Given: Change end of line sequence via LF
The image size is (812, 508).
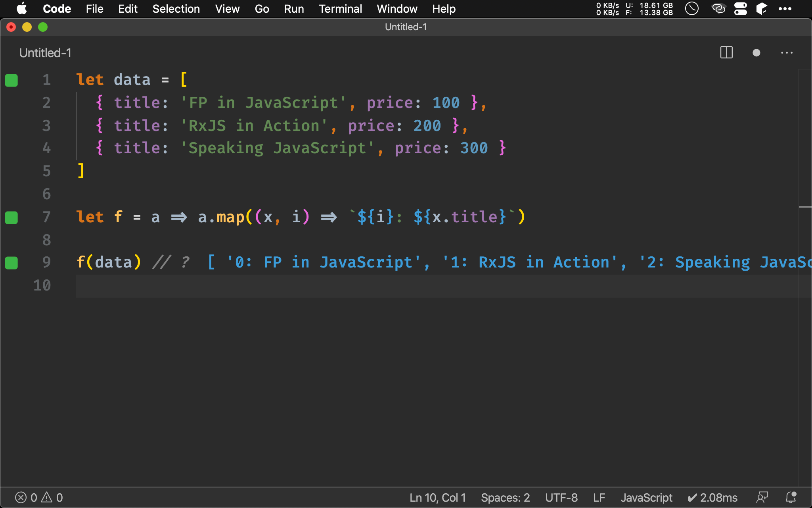Looking at the screenshot, I should coord(599,498).
